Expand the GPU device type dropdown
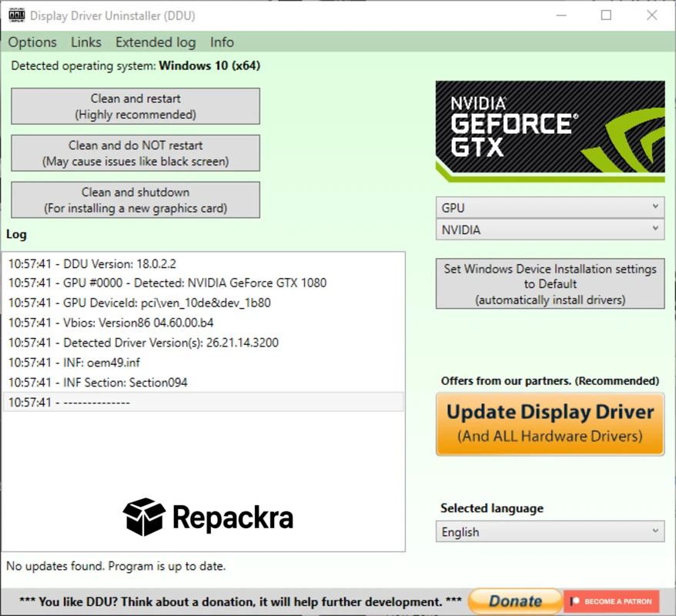This screenshot has height=616, width=676. click(550, 208)
